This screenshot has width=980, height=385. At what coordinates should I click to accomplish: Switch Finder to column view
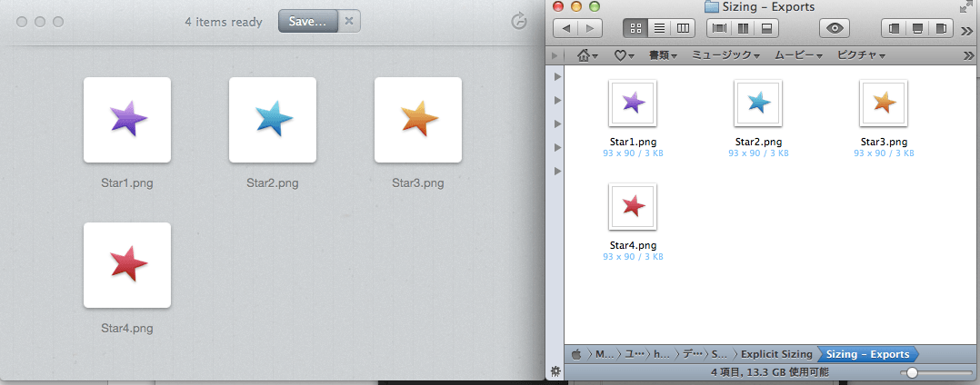[x=684, y=28]
